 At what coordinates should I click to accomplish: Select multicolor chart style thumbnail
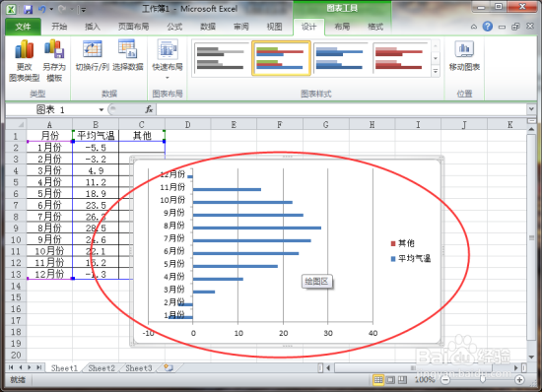click(281, 58)
